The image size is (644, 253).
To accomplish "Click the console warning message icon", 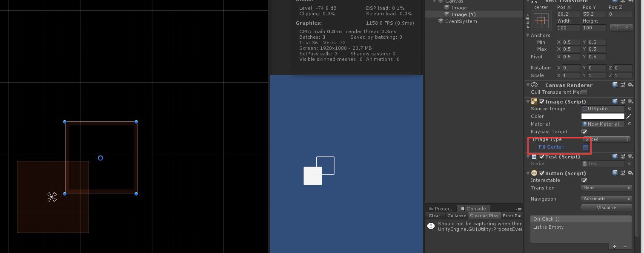I will [x=430, y=226].
